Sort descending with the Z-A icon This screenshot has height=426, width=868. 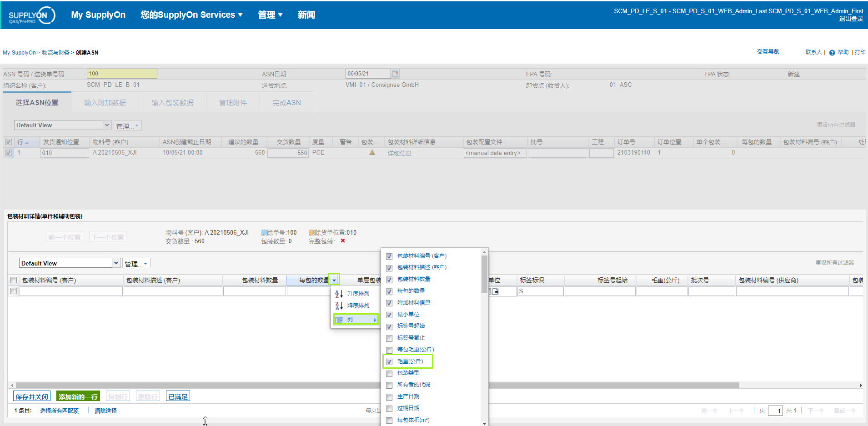point(339,306)
